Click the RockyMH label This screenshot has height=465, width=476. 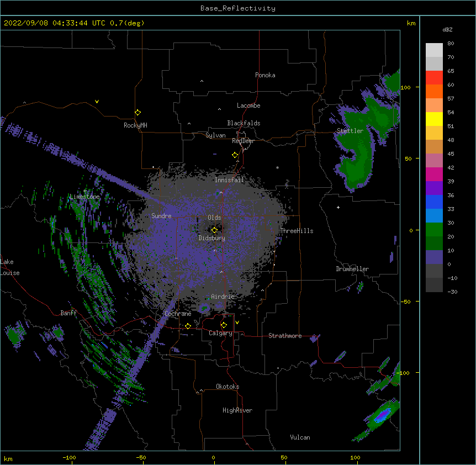135,125
